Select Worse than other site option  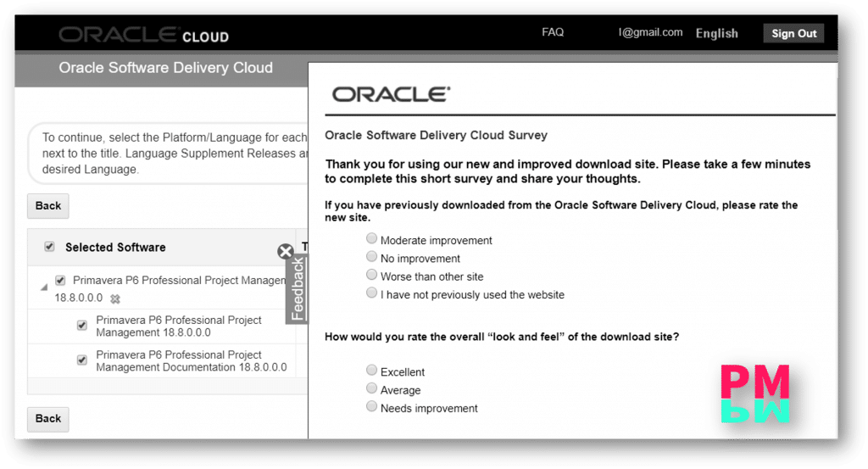pyautogui.click(x=371, y=275)
